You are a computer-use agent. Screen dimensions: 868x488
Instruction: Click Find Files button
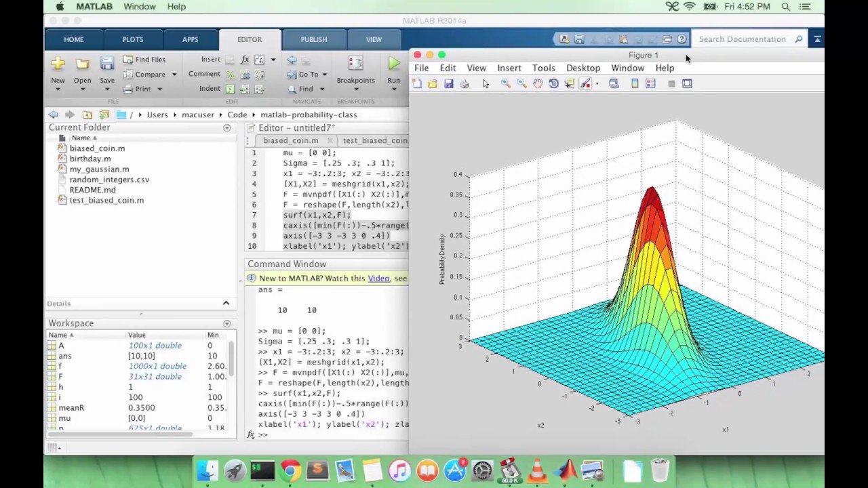(144, 60)
